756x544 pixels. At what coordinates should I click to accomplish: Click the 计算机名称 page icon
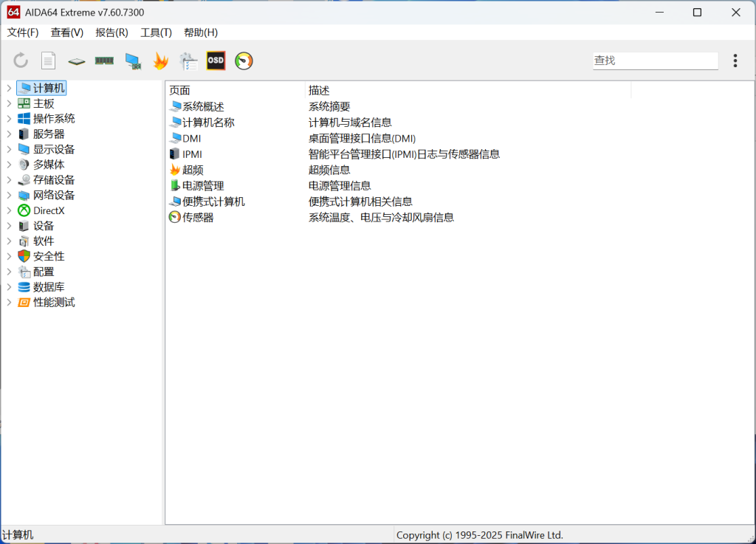pyautogui.click(x=175, y=123)
